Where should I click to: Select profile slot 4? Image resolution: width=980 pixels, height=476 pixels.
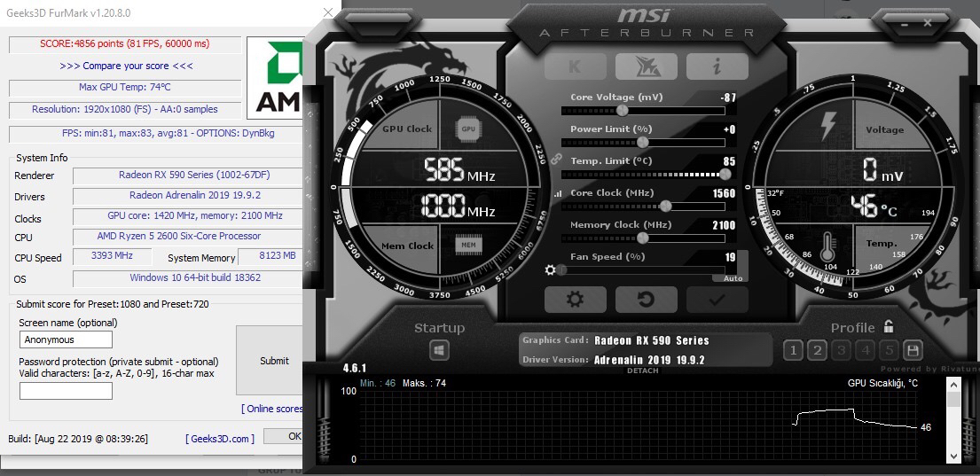pos(866,350)
